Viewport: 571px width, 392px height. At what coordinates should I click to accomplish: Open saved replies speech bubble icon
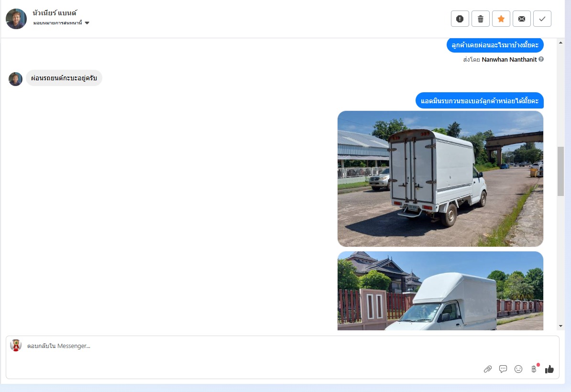click(x=503, y=369)
